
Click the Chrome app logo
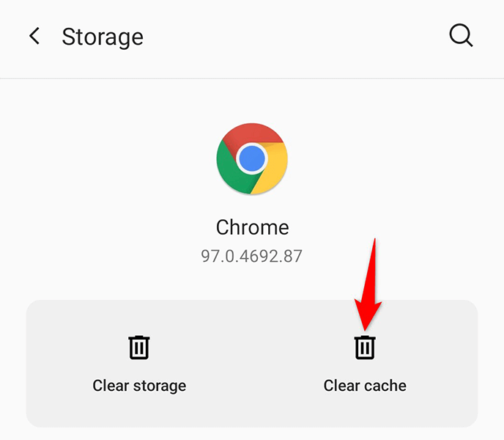pos(252,158)
